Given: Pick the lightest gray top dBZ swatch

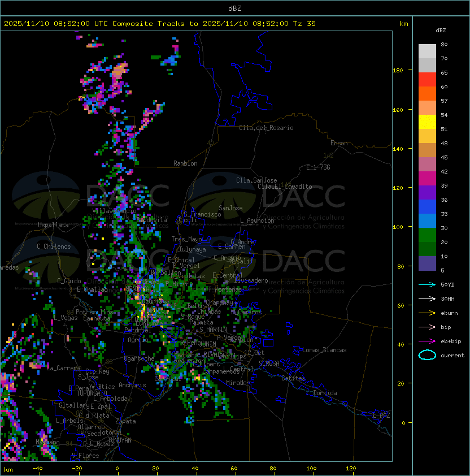Looking at the screenshot, I should click(427, 51).
